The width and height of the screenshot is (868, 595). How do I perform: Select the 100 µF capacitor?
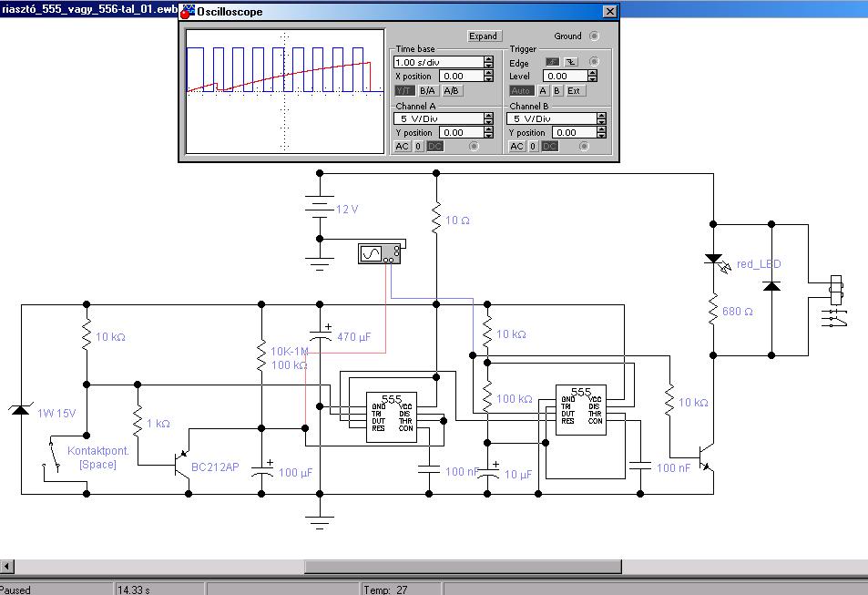261,470
